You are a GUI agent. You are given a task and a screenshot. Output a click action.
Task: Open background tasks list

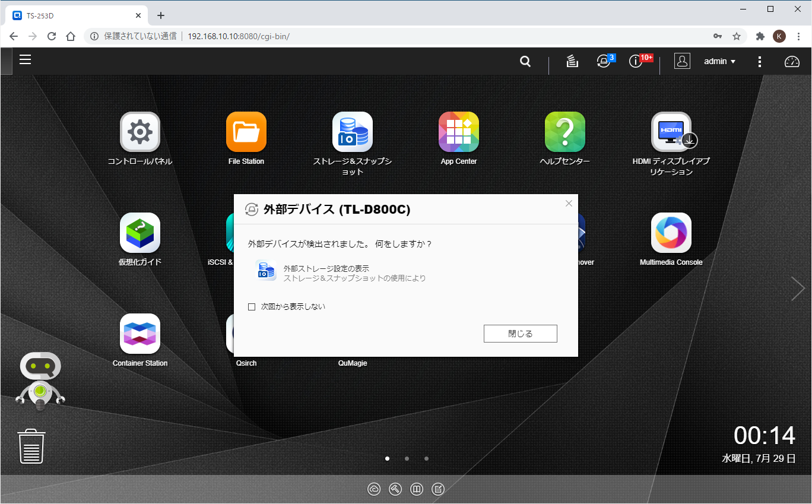click(572, 61)
